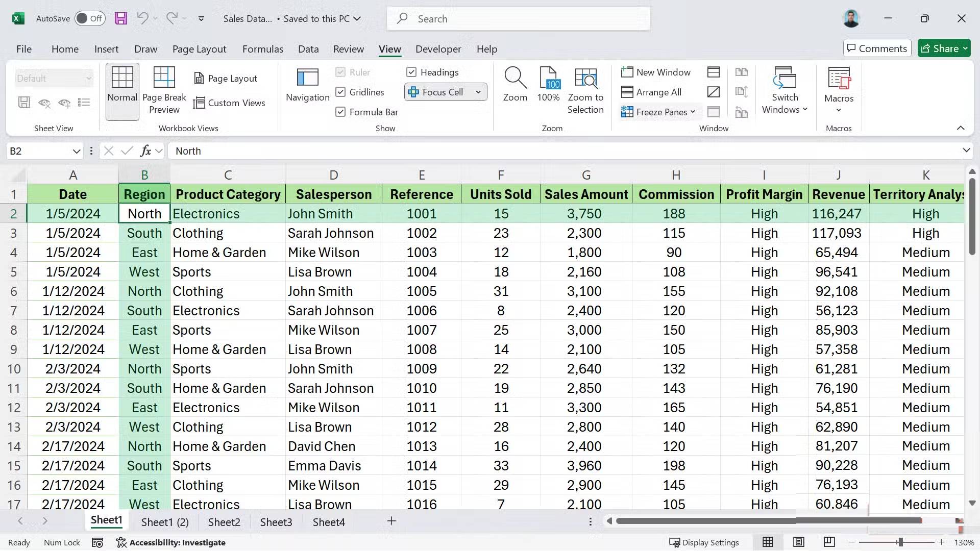Click the Split window icon
980x551 pixels.
click(713, 72)
